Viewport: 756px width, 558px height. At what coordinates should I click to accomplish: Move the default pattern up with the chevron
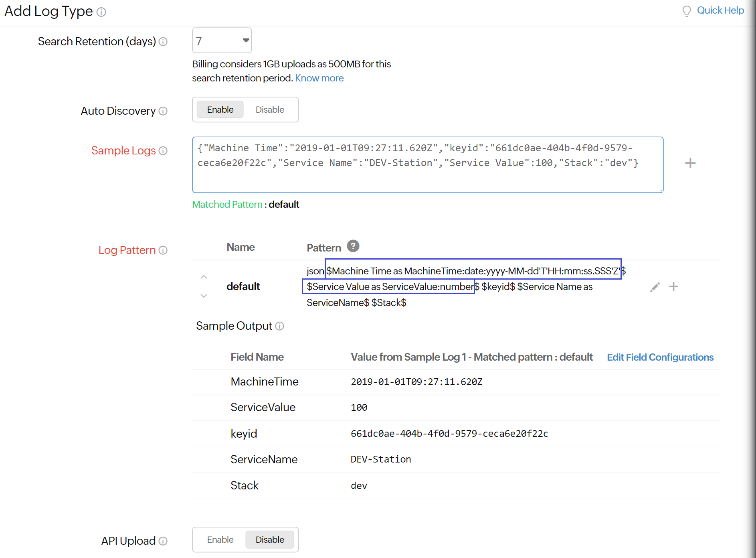(204, 276)
